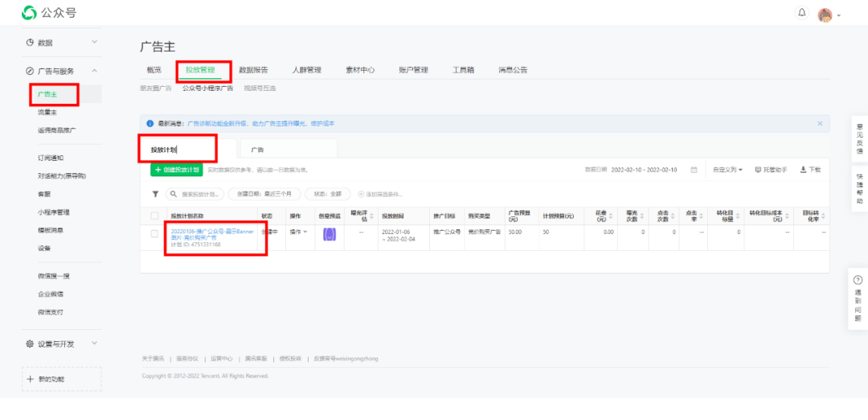868x420 pixels.
Task: Switch to the 数据报告 tab
Action: click(x=253, y=70)
